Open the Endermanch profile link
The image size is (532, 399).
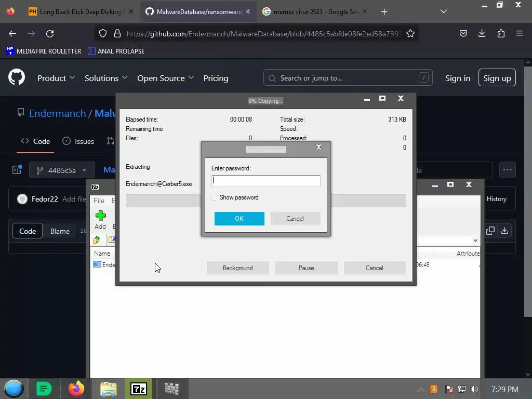[x=57, y=113]
